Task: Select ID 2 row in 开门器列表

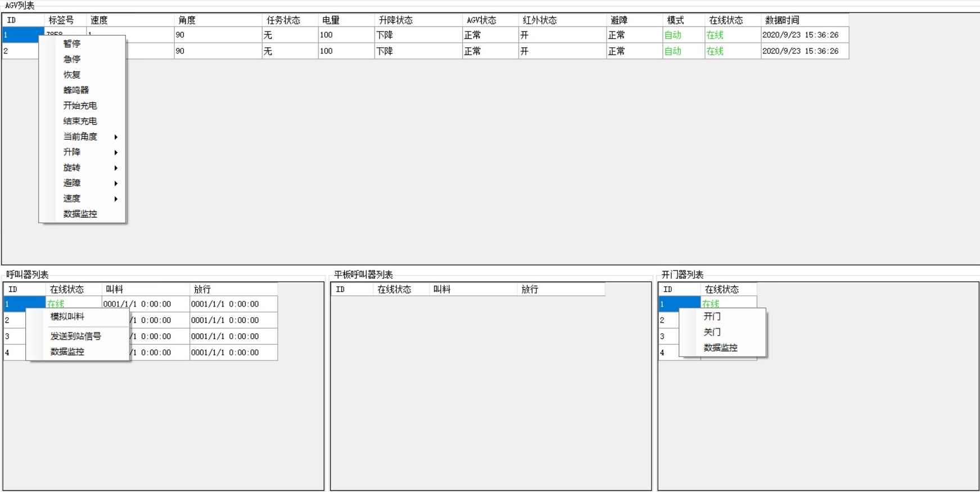Action: [x=669, y=321]
